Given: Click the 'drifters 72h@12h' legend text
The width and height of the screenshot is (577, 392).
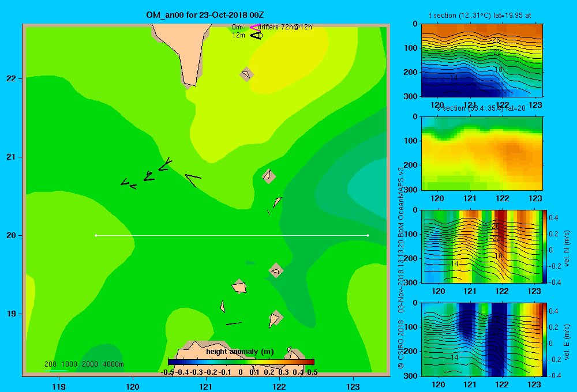Looking at the screenshot, I should click(285, 27).
